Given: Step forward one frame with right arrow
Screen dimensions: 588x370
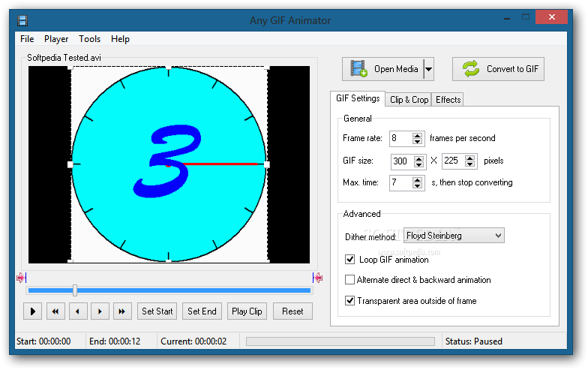Looking at the screenshot, I should click(100, 311).
